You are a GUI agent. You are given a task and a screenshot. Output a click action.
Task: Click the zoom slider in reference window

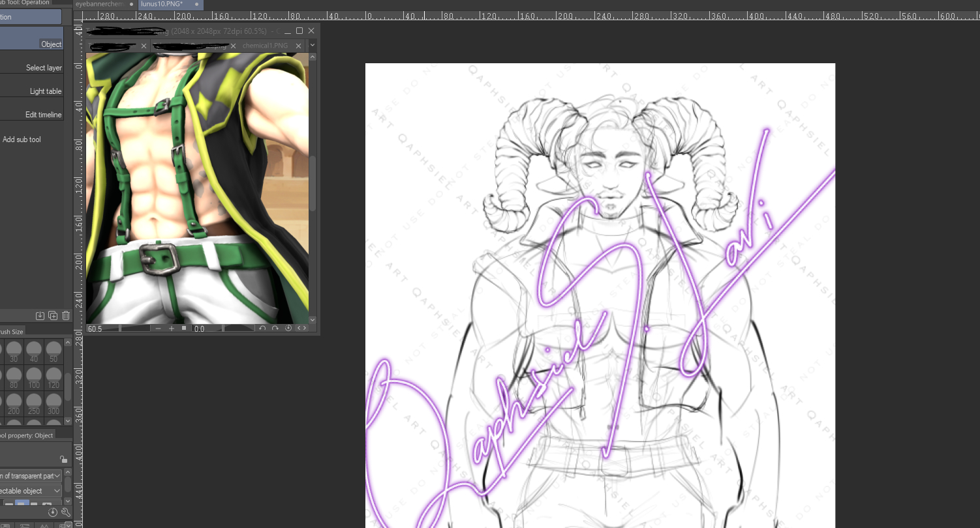pos(136,329)
